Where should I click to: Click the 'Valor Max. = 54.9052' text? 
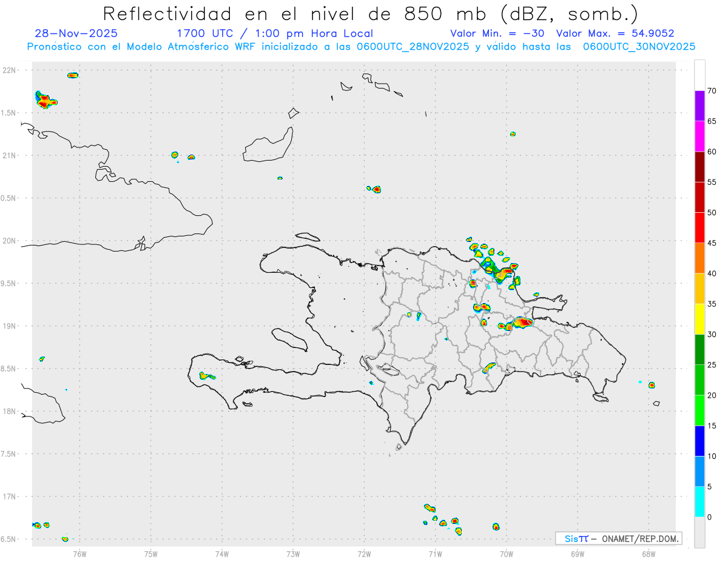point(615,33)
